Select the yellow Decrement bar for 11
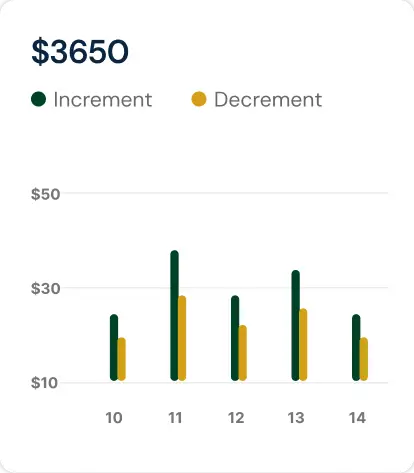 click(x=182, y=338)
